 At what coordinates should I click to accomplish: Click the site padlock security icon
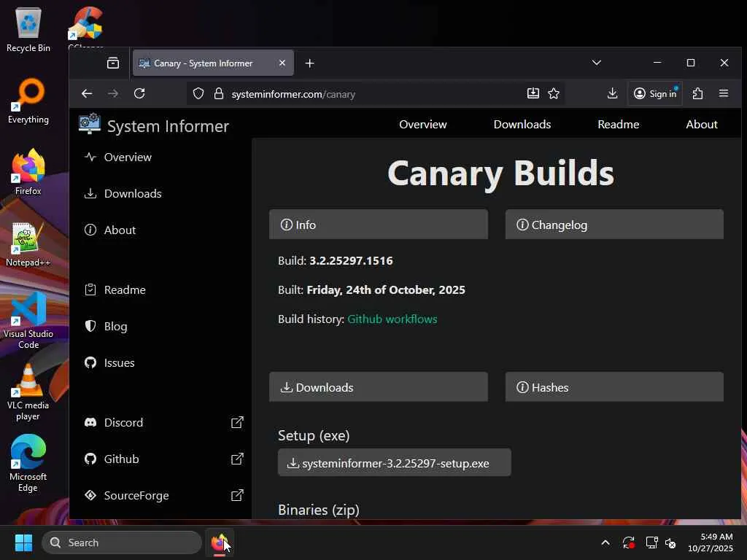[x=219, y=94]
